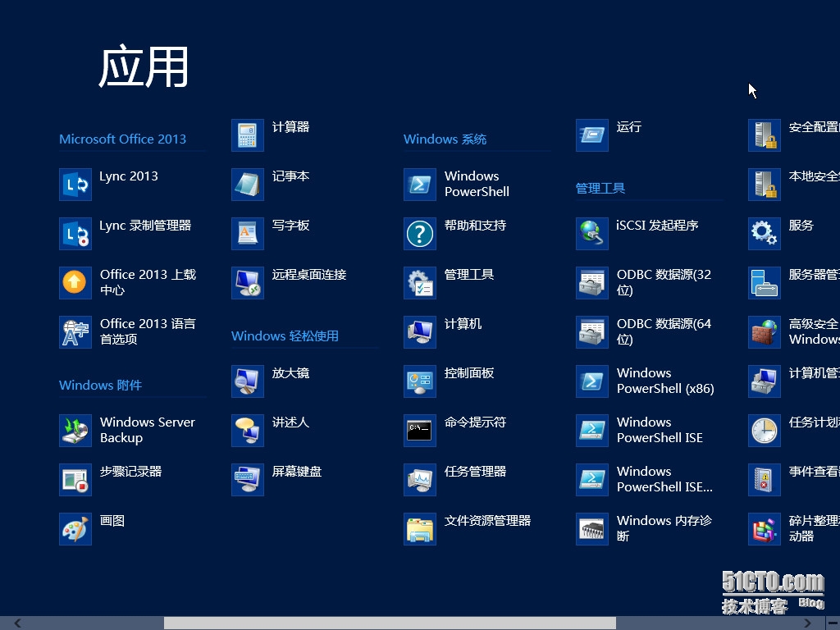
Task: Open iSCSI 发起程序 icon
Action: tap(592, 234)
